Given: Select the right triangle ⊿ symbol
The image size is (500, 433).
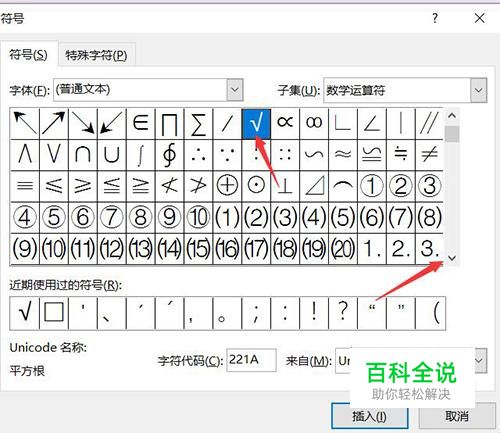Looking at the screenshot, I should pyautogui.click(x=314, y=186).
